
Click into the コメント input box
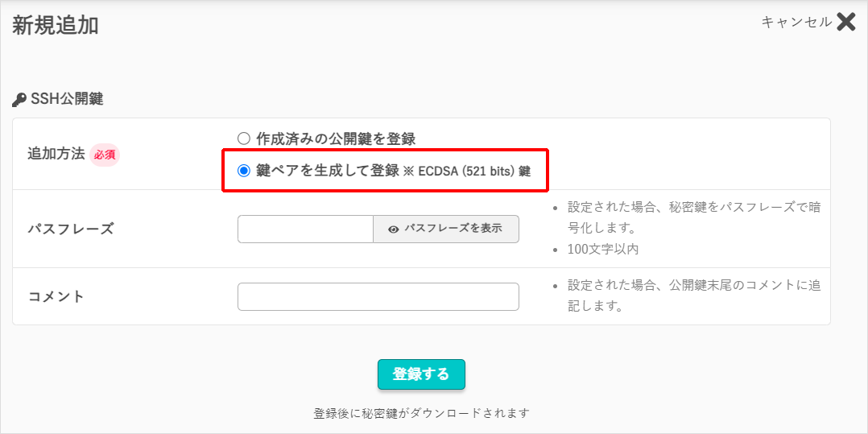click(x=378, y=296)
